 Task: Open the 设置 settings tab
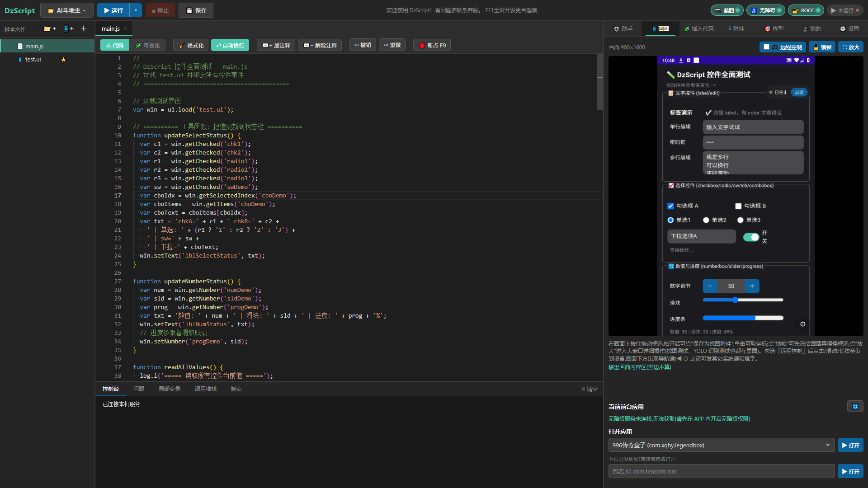[x=849, y=28]
